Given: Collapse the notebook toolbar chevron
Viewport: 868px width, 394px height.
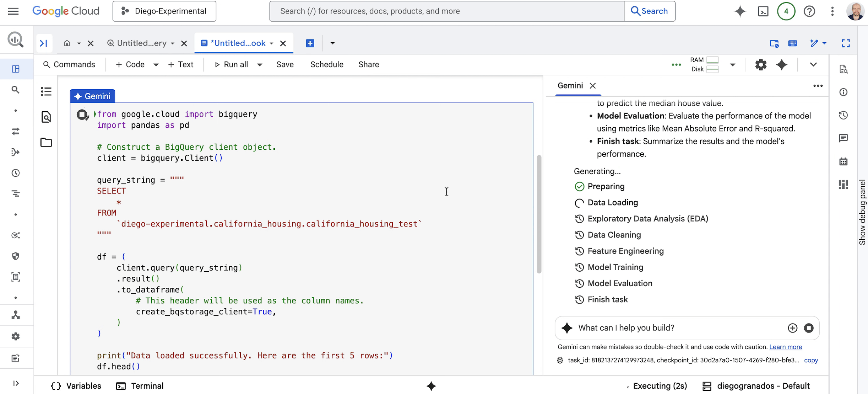Looking at the screenshot, I should click(813, 65).
